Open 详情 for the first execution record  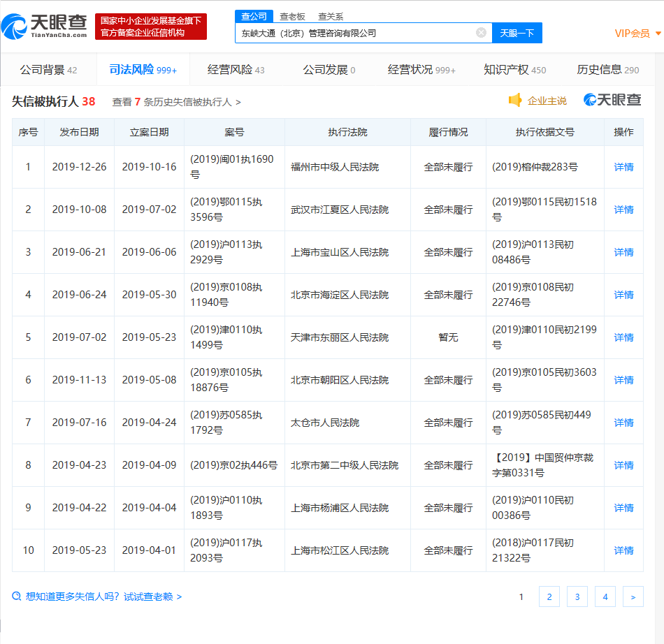point(623,166)
